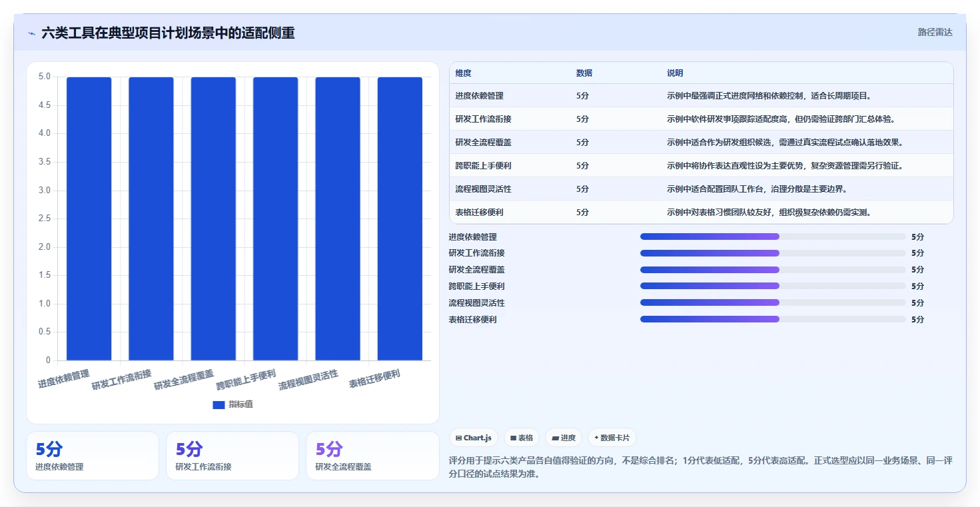980x507 pixels.
Task: Click the chart bar for 跨职能上手便利
Action: [276, 219]
